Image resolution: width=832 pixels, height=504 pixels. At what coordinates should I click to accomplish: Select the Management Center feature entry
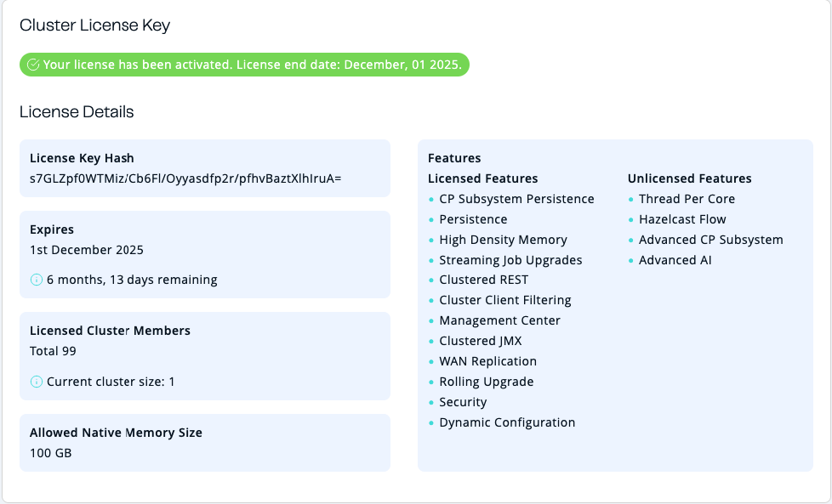pyautogui.click(x=500, y=320)
